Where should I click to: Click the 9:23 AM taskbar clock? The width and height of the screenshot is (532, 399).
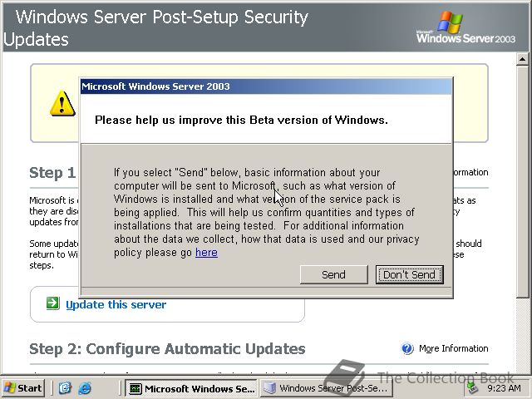tap(504, 388)
